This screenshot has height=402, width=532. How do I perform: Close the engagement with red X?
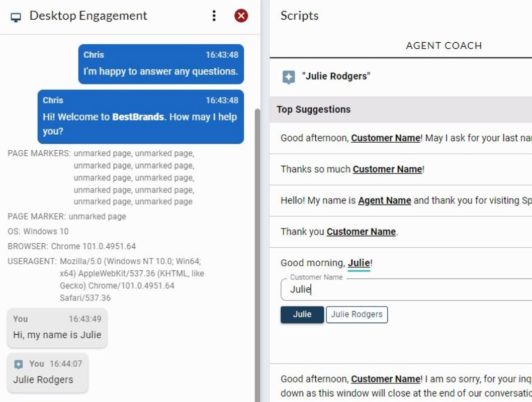[x=241, y=16]
